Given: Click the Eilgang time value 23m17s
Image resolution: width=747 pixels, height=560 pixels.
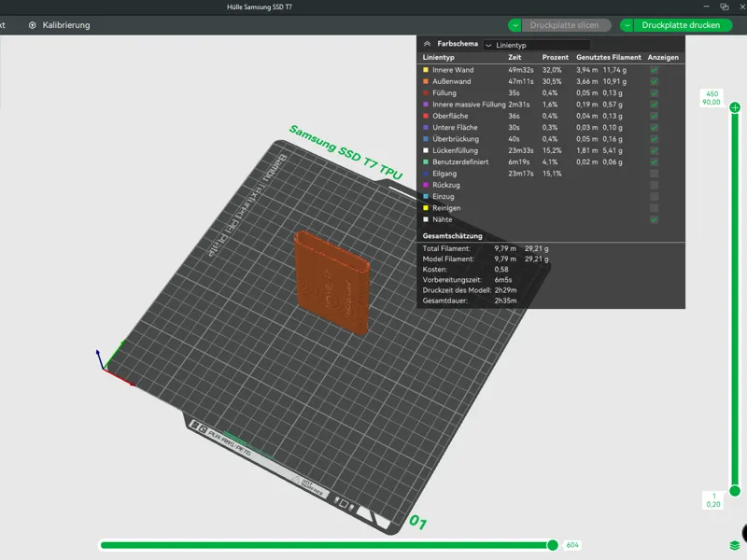Looking at the screenshot, I should [521, 174].
